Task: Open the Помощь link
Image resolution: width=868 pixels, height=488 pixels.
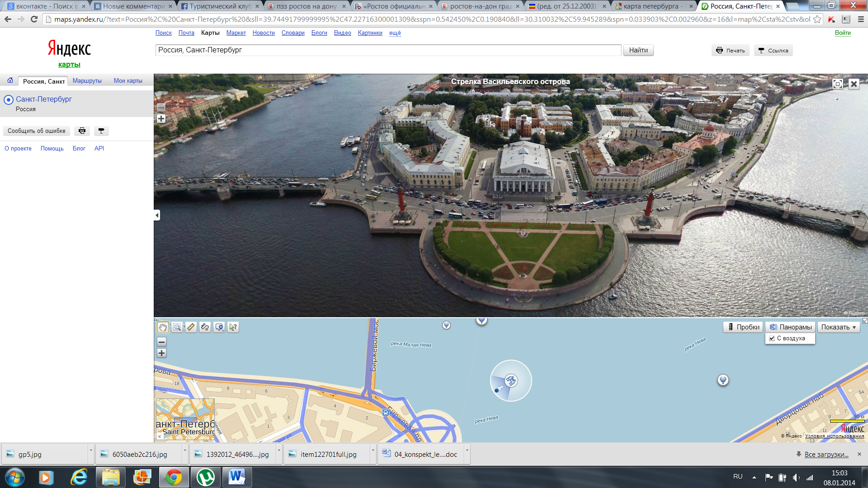Action: pos(52,149)
